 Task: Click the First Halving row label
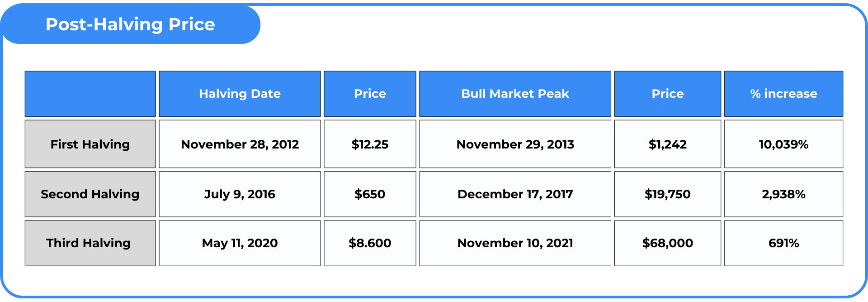pos(90,144)
